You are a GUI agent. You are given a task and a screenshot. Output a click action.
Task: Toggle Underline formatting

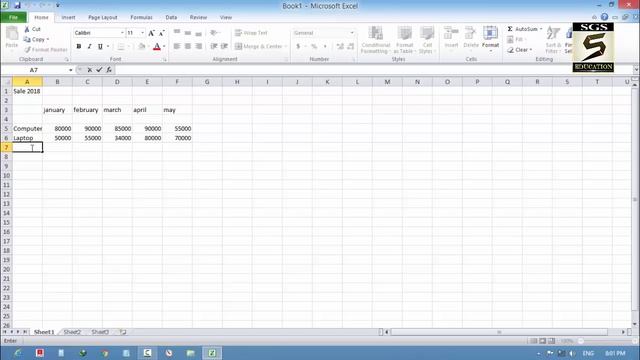pos(100,47)
